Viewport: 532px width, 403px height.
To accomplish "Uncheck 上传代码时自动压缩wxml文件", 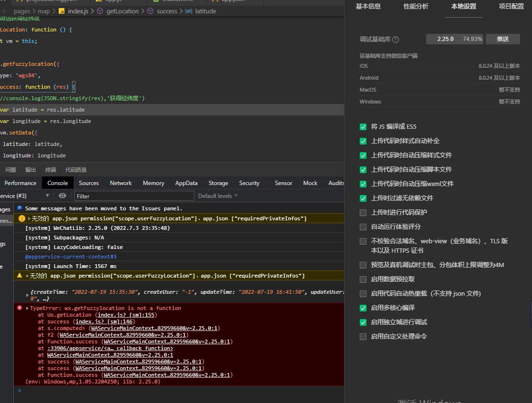I will [363, 184].
